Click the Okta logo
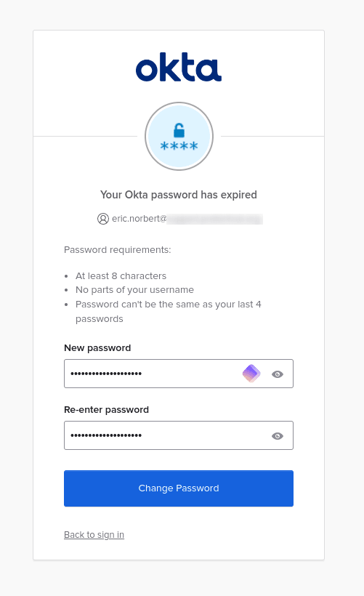Viewport: 364px width, 596px height. pos(179,67)
